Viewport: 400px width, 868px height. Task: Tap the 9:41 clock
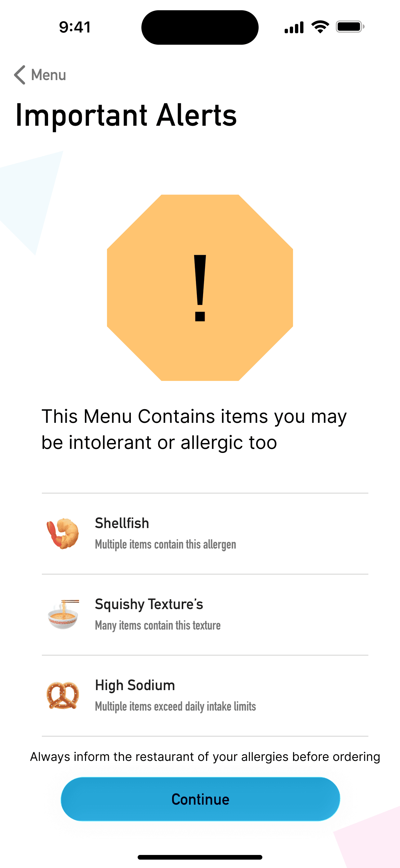(75, 27)
